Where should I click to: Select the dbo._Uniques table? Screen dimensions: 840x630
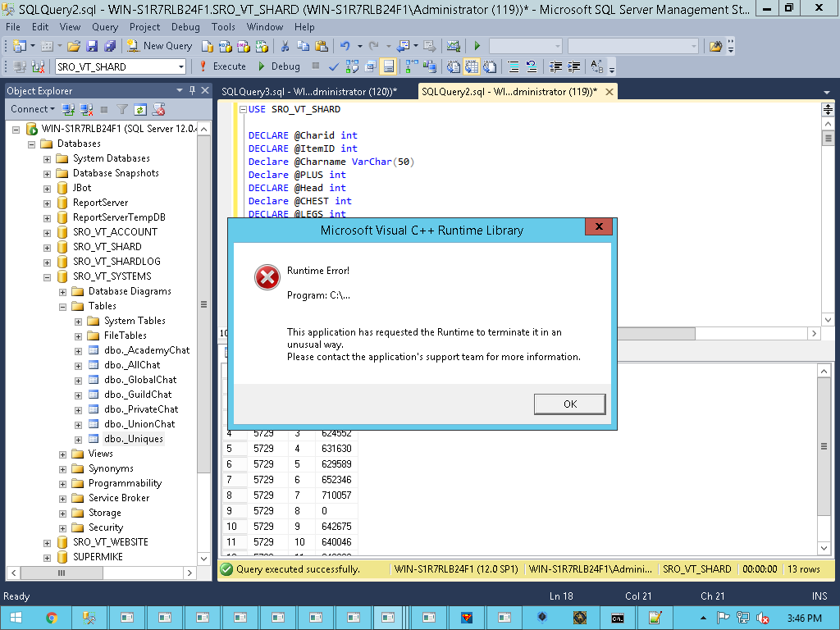pos(134,439)
